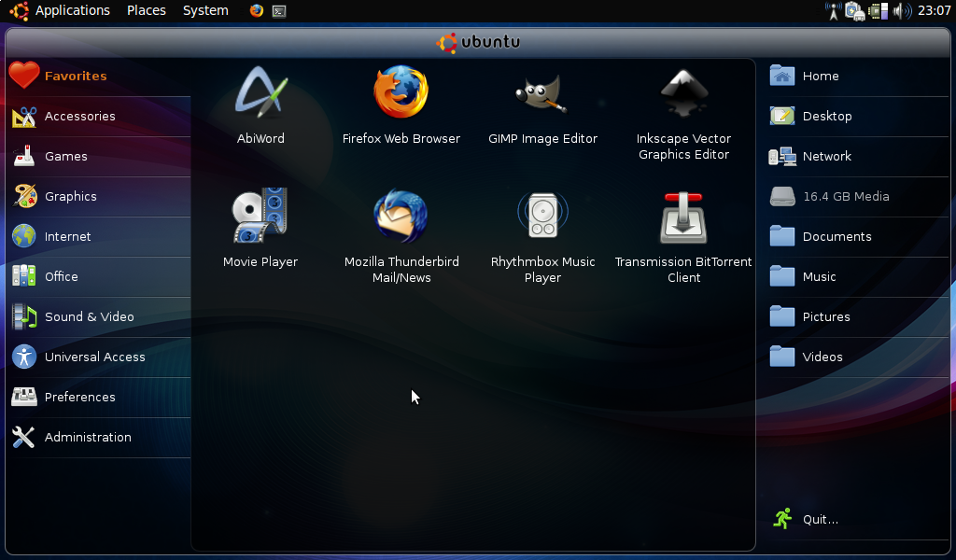Click the Ubuntu logo in top-left panel
This screenshot has height=560, width=956.
click(19, 11)
